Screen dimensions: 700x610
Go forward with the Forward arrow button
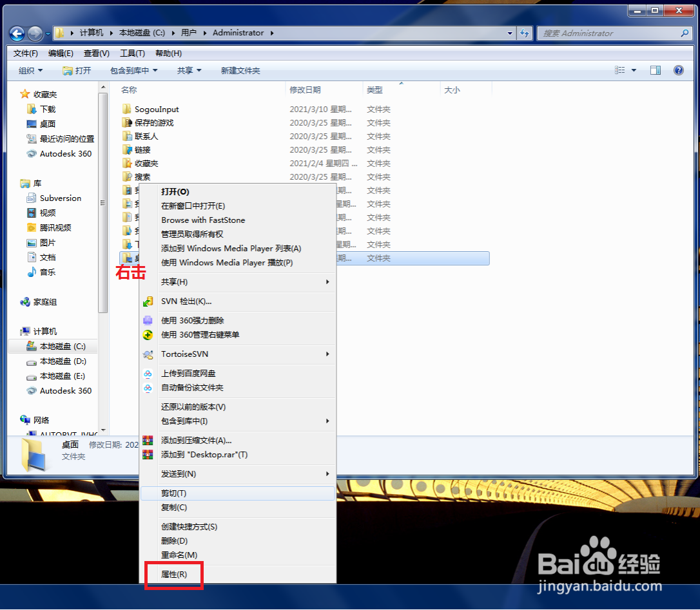[x=35, y=33]
